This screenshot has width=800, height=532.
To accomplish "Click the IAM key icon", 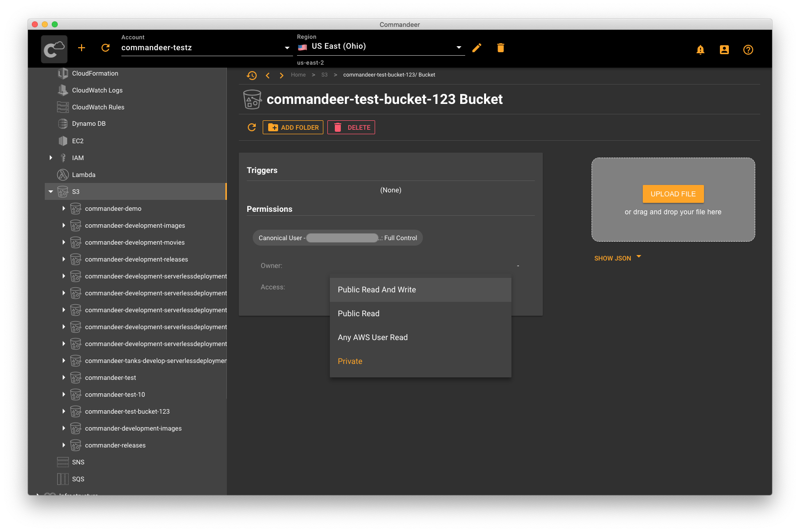I will pos(63,158).
